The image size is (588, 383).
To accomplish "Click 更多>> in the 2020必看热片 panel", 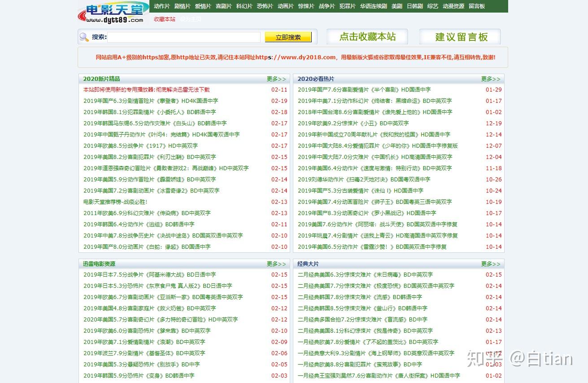I will pyautogui.click(x=491, y=79).
